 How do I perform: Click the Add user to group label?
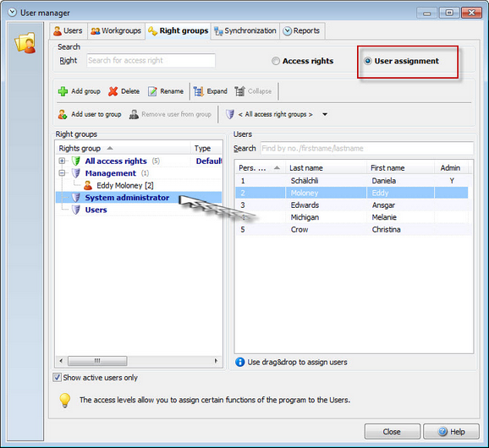tap(96, 114)
